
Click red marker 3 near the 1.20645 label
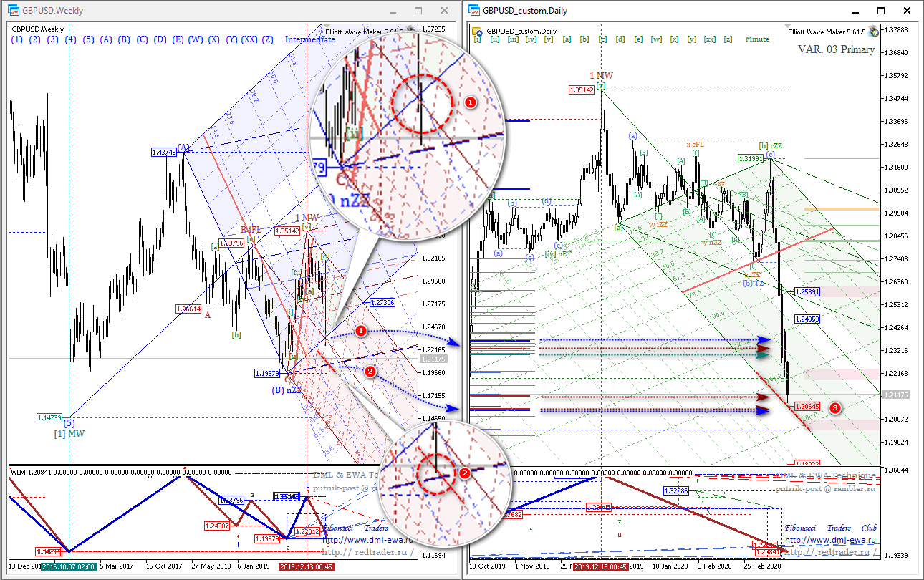[x=835, y=407]
